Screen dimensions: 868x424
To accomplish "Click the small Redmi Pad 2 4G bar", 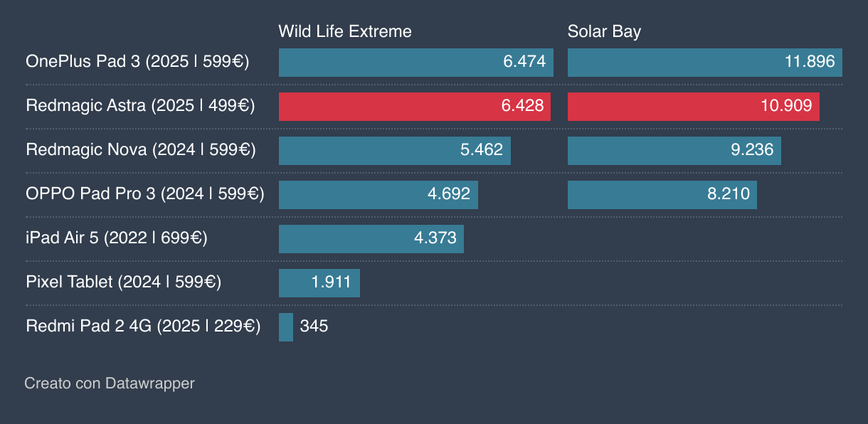I will (x=286, y=327).
